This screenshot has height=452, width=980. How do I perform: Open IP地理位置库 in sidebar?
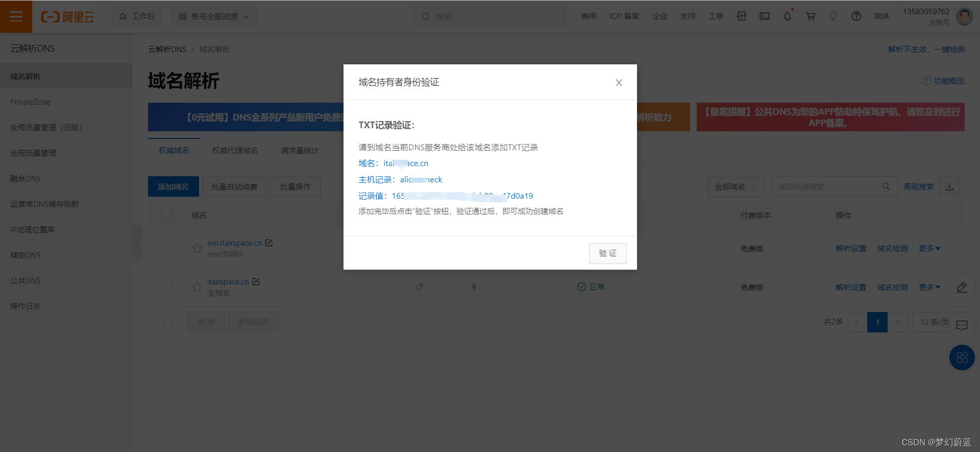(x=66, y=229)
